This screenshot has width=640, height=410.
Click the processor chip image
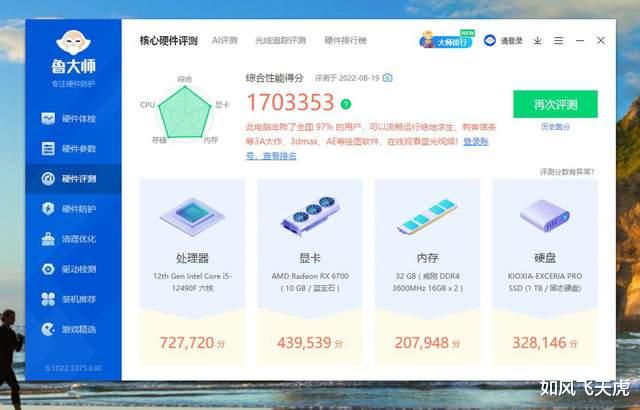192,216
